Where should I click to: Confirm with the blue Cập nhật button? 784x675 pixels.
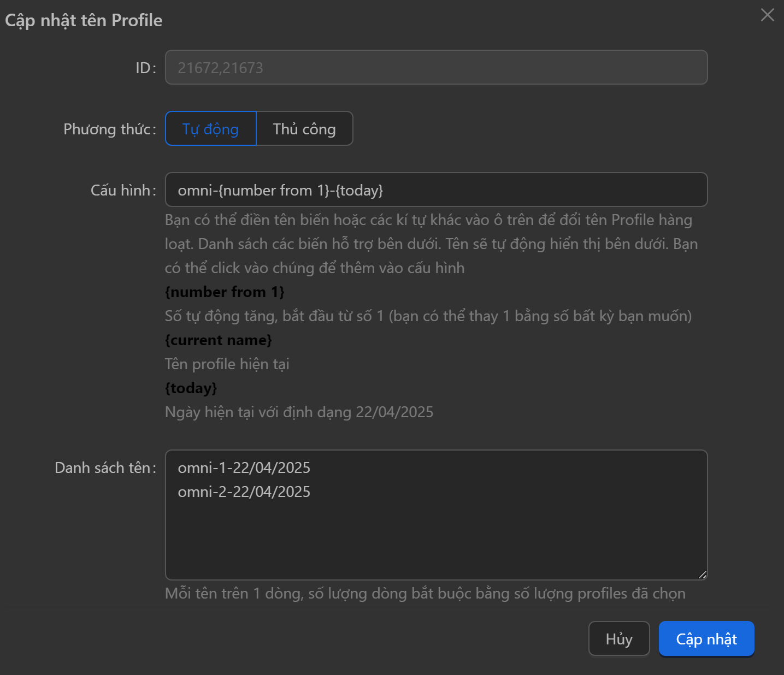coord(706,639)
